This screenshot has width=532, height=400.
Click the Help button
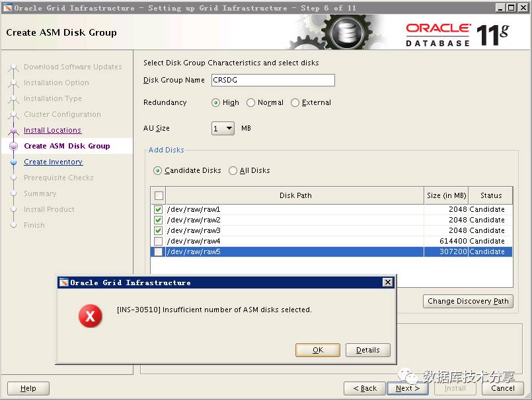click(x=28, y=388)
